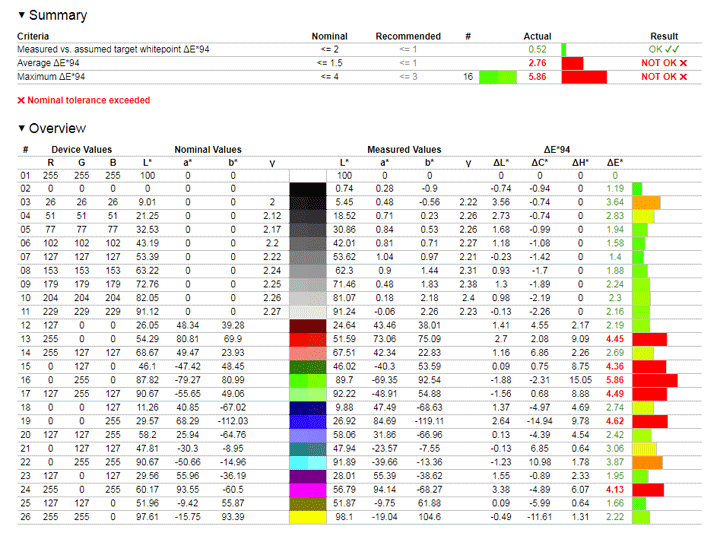Click the 'ΔE*94' header in Overview

click(x=557, y=150)
